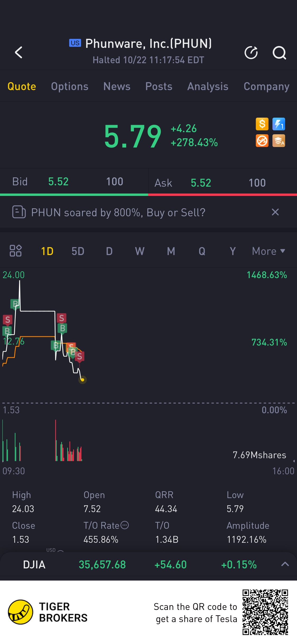Tap the yellow current-price dot on chart

coord(82,380)
